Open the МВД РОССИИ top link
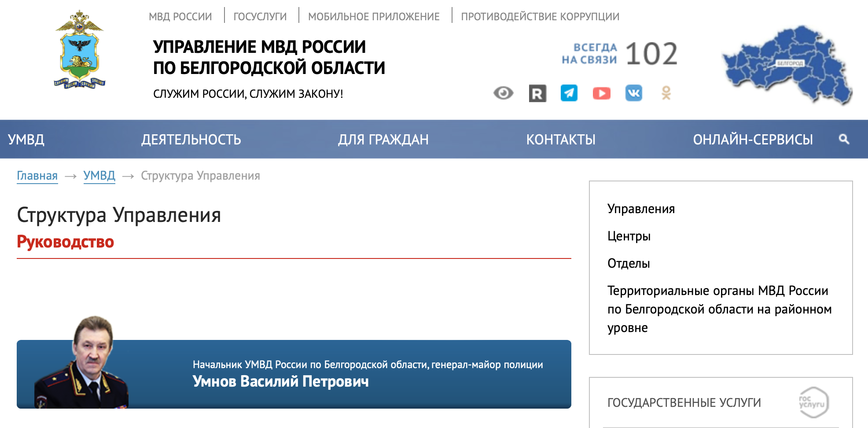Viewport: 868px width, 428px height. click(x=180, y=17)
